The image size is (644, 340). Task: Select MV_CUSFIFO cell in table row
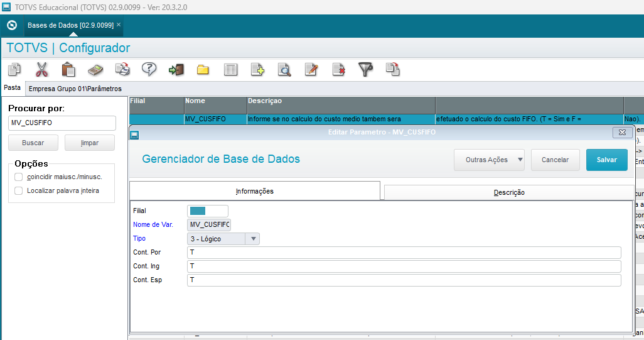[x=216, y=119]
